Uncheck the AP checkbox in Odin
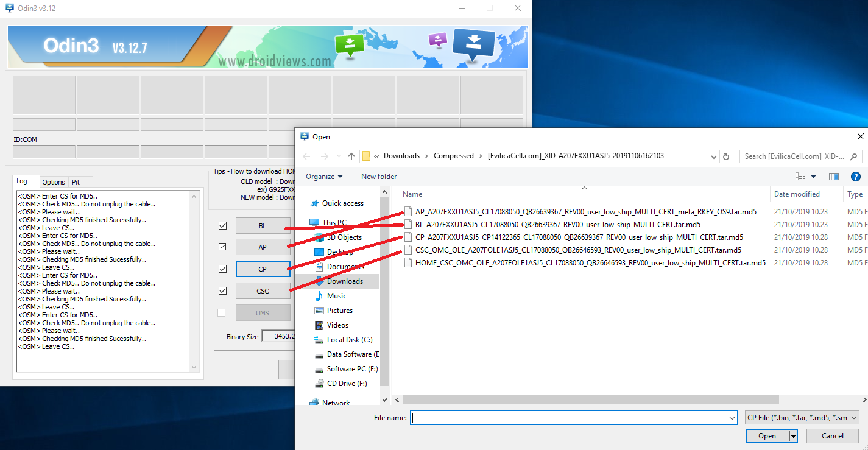 (222, 247)
